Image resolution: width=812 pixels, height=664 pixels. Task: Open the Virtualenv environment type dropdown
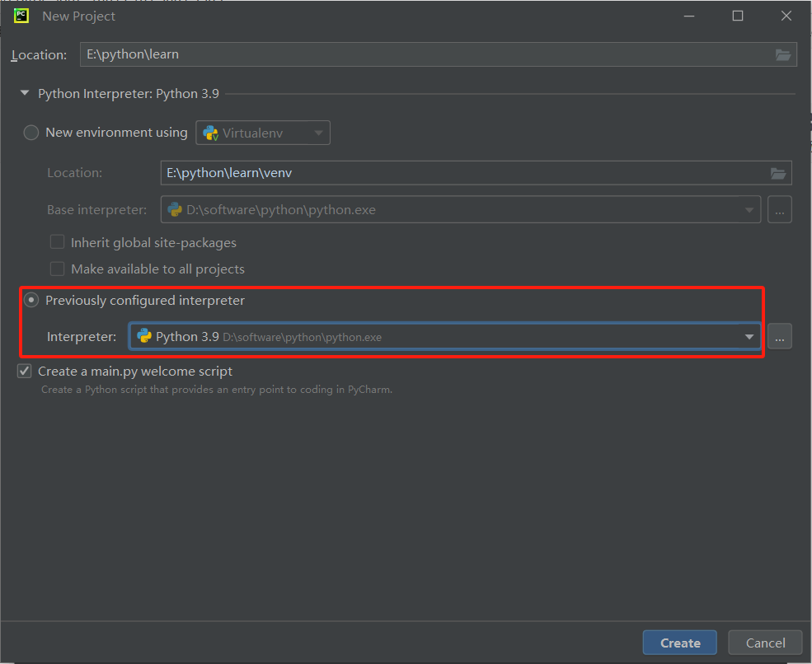263,133
